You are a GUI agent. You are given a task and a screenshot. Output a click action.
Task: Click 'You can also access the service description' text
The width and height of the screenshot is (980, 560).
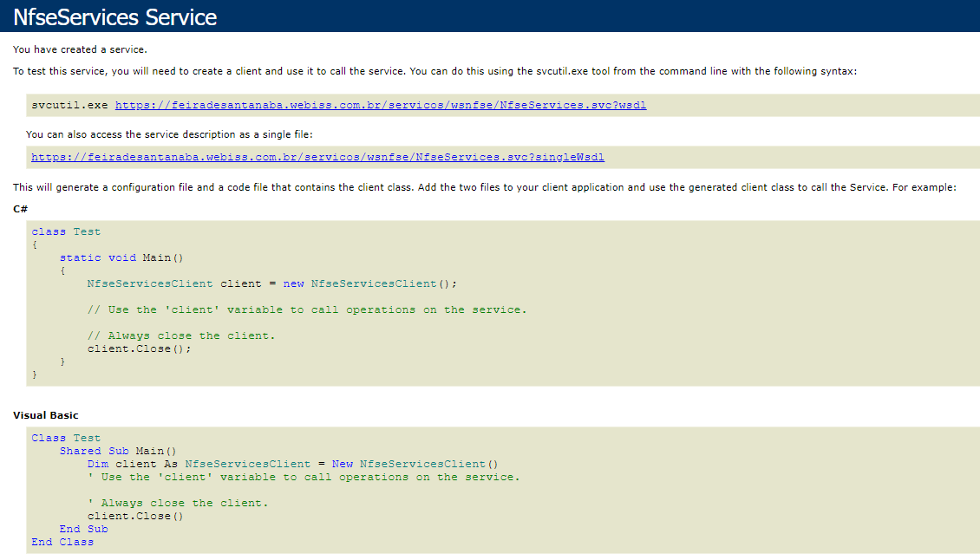(x=169, y=134)
